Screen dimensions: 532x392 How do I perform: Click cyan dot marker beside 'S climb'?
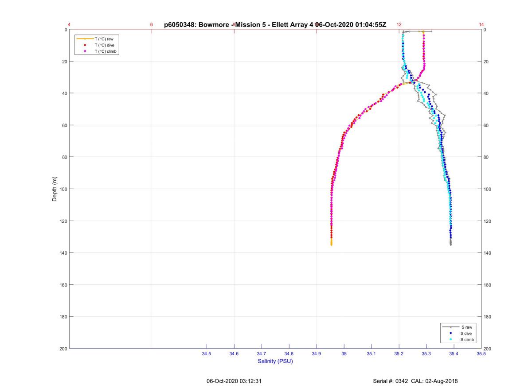pos(451,339)
